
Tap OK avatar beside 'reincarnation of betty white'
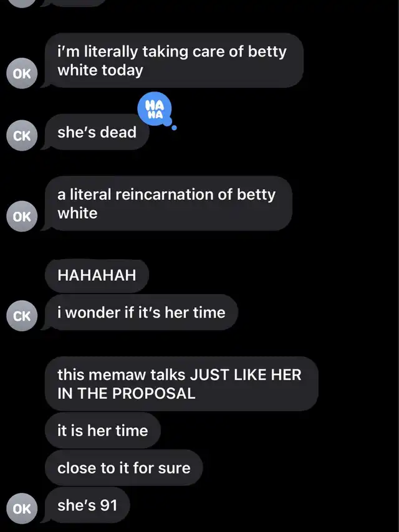coord(22,216)
